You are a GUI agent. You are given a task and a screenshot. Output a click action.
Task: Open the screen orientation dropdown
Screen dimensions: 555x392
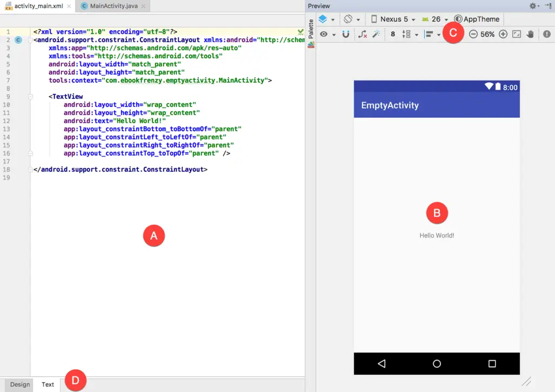352,19
